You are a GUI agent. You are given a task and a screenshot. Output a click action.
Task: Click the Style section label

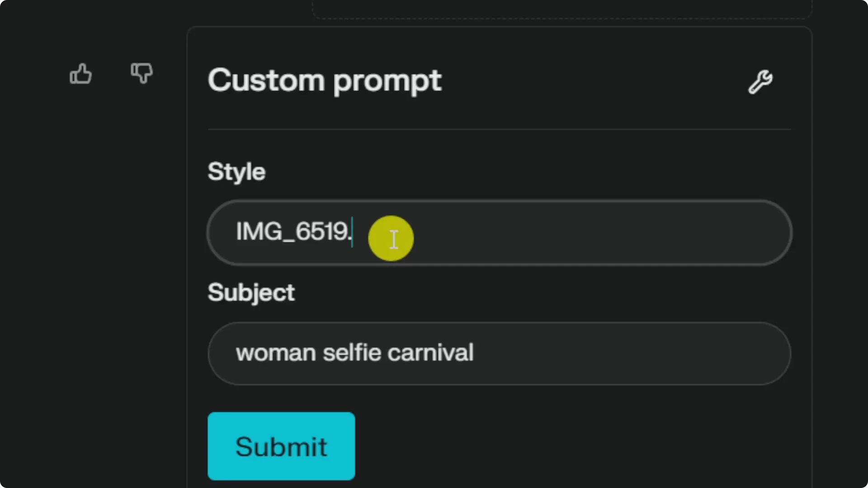(236, 172)
